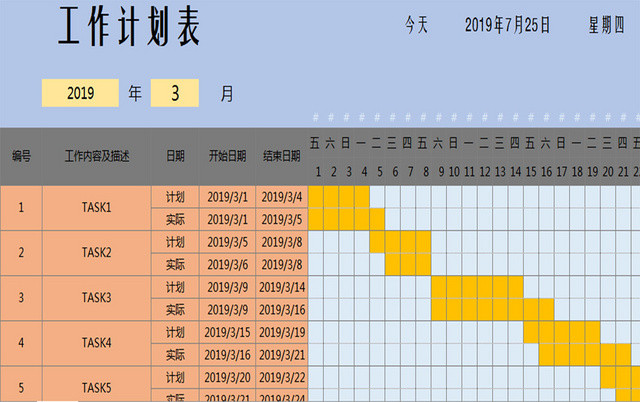Select the 编号 column header

pyautogui.click(x=21, y=156)
